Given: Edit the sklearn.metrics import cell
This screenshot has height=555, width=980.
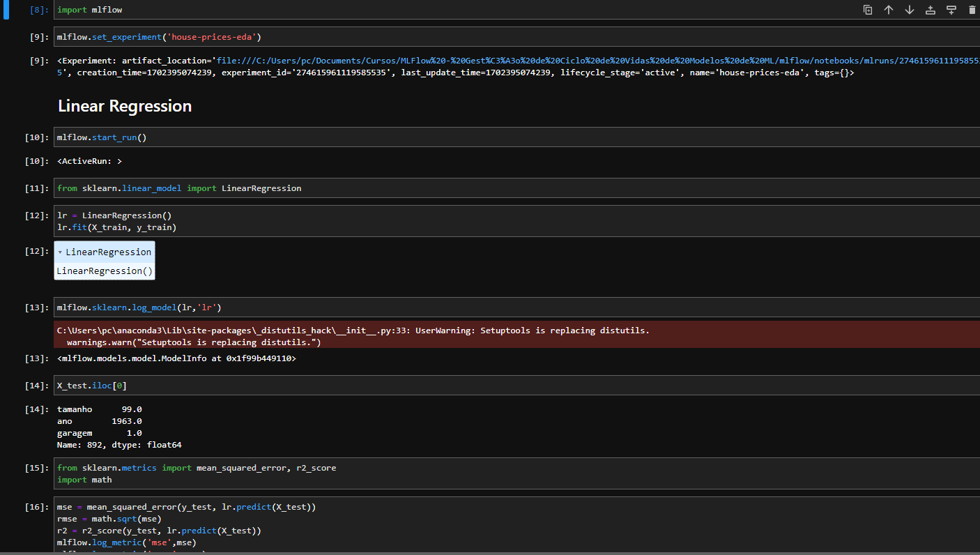Looking at the screenshot, I should point(516,473).
